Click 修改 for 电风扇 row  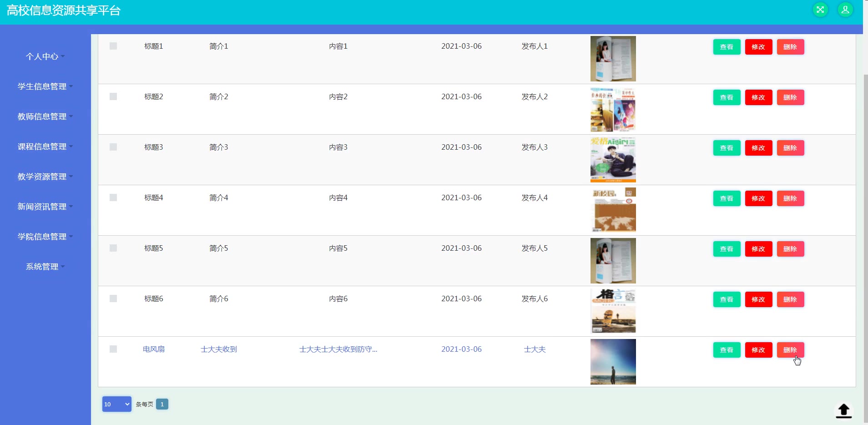pos(758,350)
